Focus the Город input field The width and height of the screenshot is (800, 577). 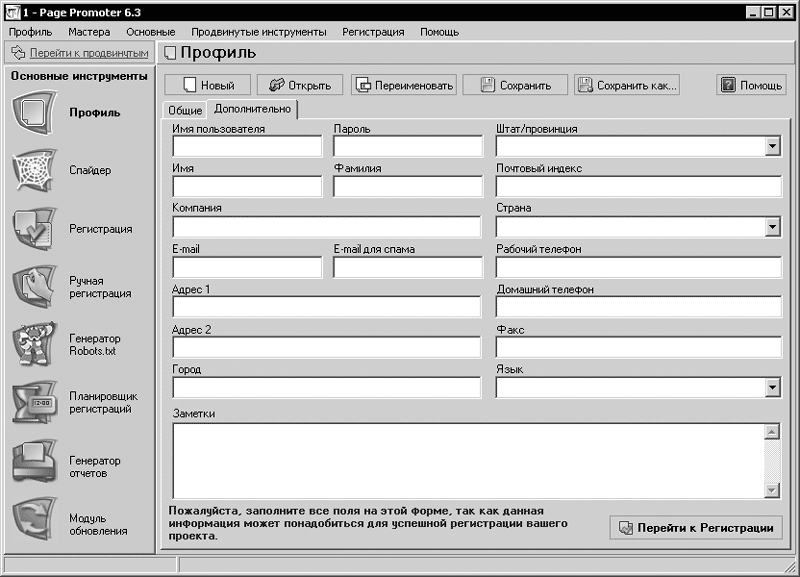tap(327, 388)
